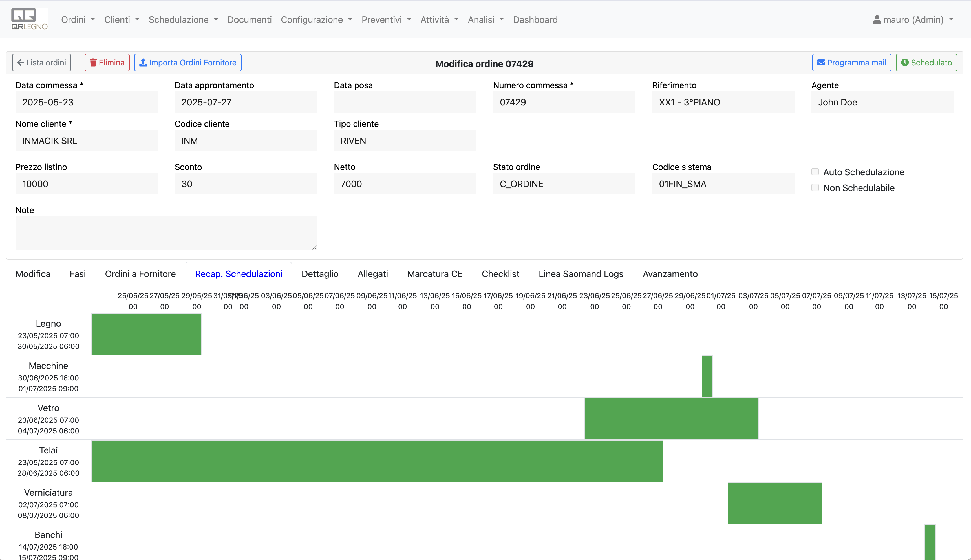This screenshot has width=971, height=560.
Task: Open the Marcatura CE tab
Action: click(x=435, y=274)
